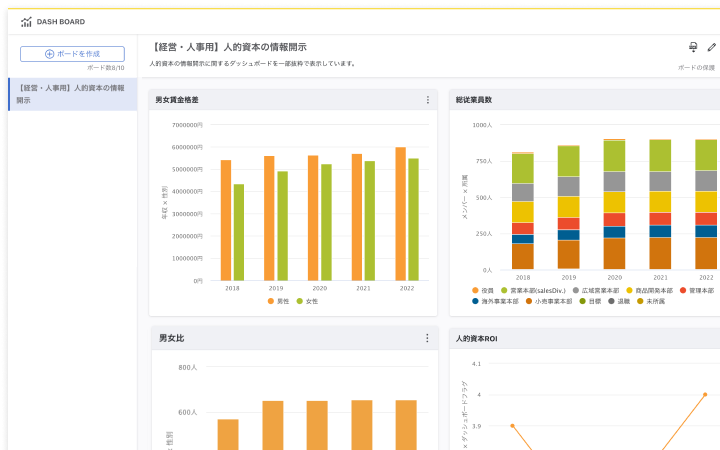Toggle the 商品開発本部 legend entry

tap(649, 290)
